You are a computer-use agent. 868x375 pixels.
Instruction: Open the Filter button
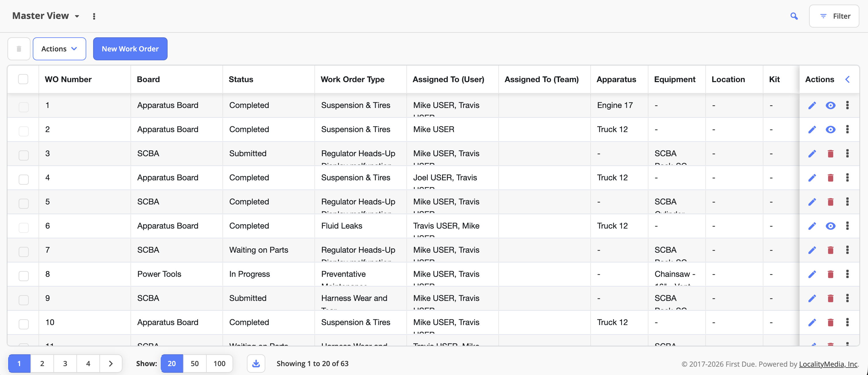point(834,16)
